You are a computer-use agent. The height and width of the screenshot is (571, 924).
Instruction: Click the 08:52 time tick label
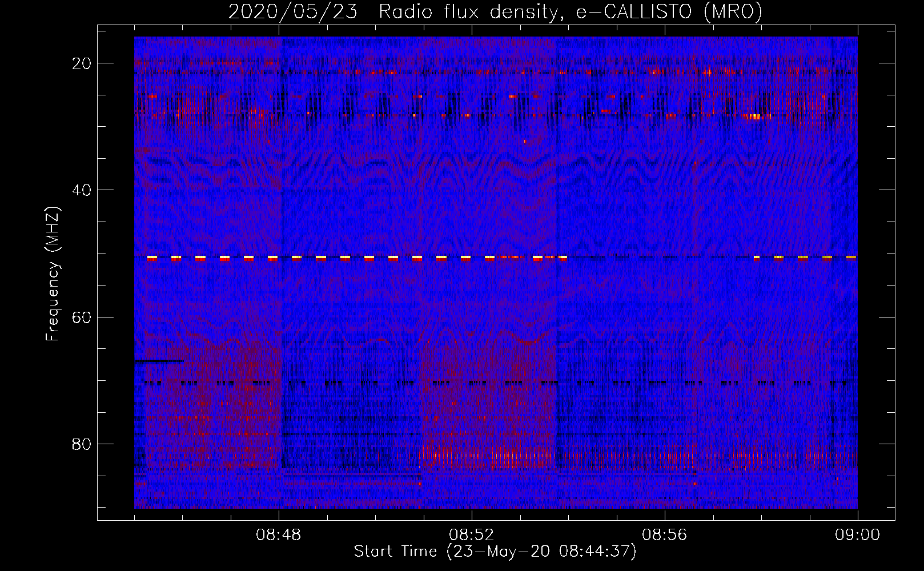pyautogui.click(x=472, y=535)
